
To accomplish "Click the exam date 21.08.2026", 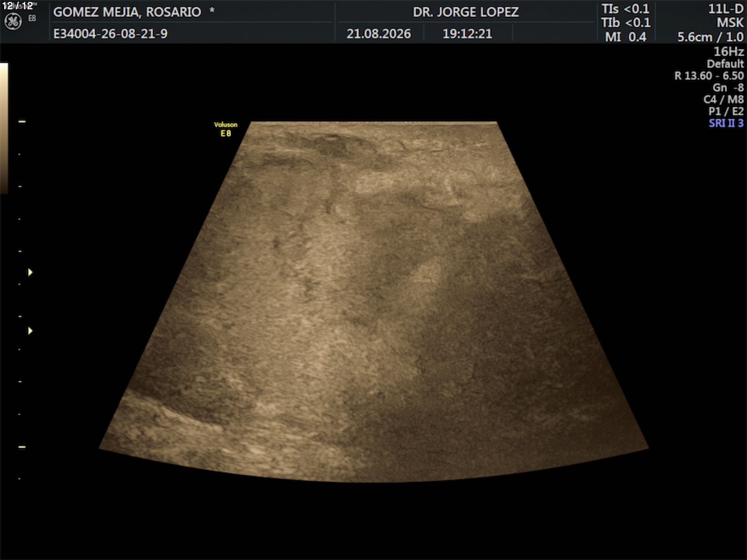I will (x=379, y=34).
